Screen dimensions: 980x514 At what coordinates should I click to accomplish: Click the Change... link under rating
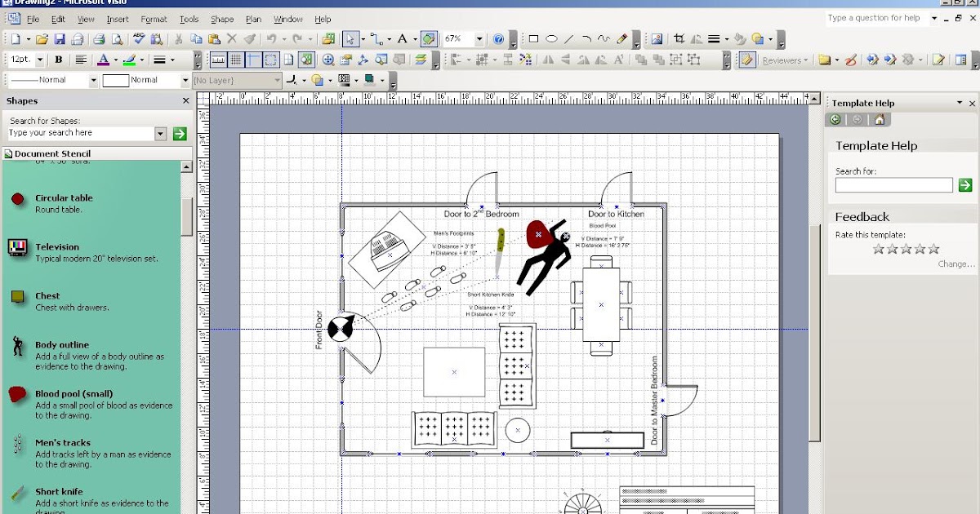[956, 264]
